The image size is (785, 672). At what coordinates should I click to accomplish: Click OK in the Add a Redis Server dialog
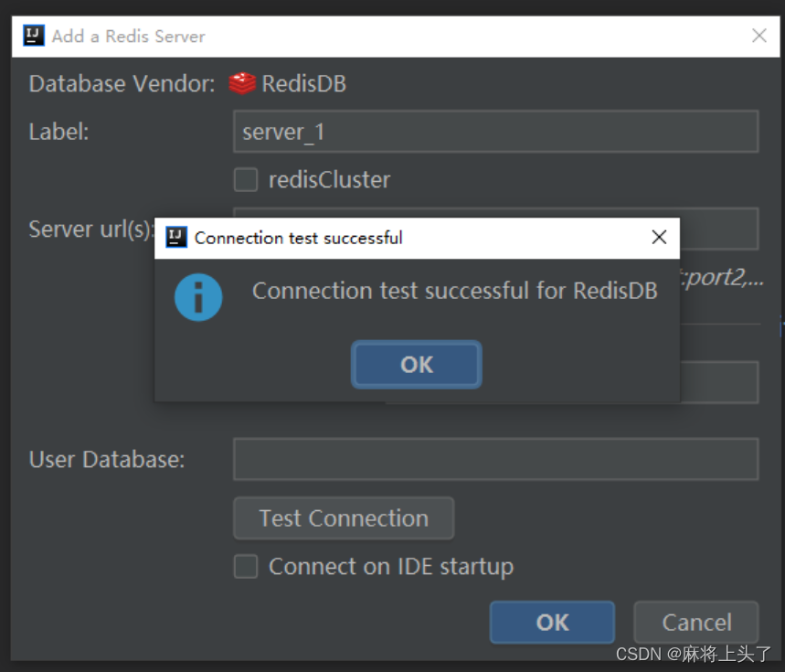tap(552, 623)
